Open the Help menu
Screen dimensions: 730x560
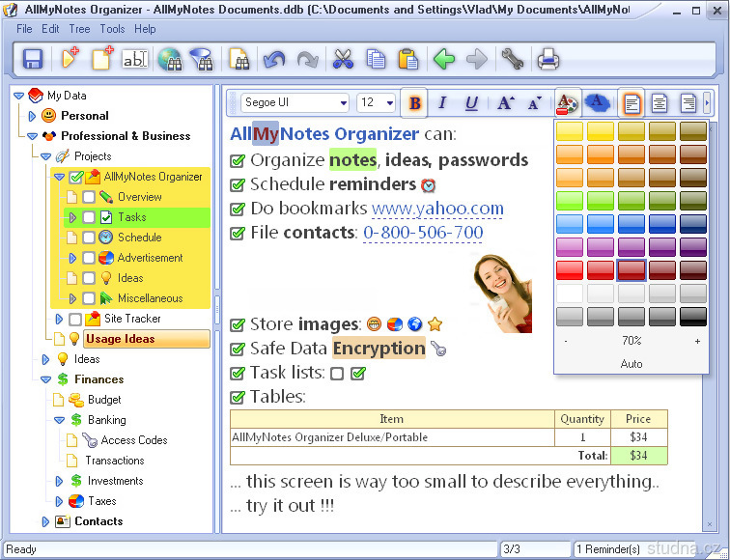[145, 29]
